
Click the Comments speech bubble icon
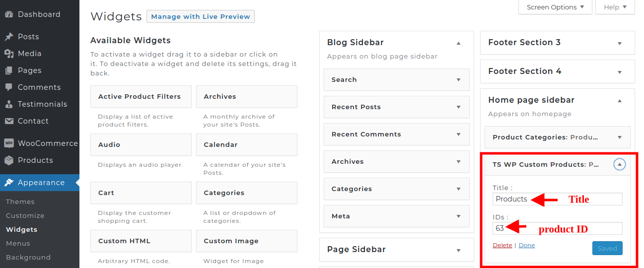coord(9,87)
